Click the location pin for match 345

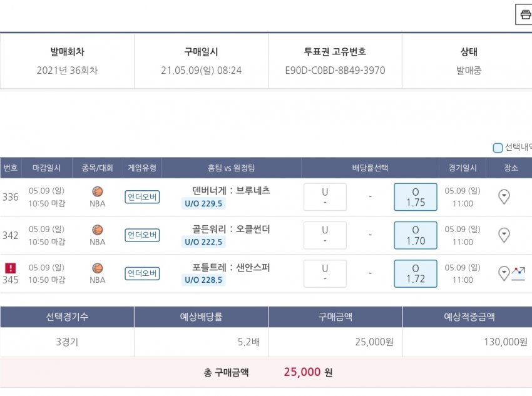[x=504, y=273]
